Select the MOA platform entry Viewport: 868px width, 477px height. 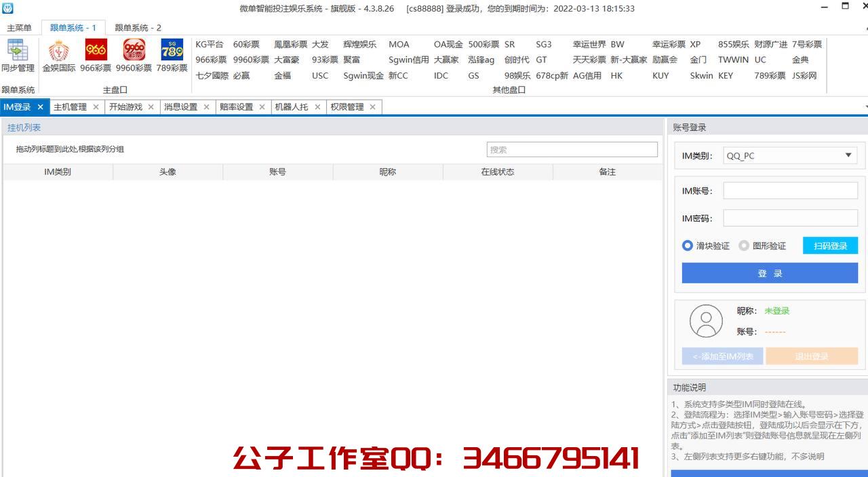[x=399, y=44]
